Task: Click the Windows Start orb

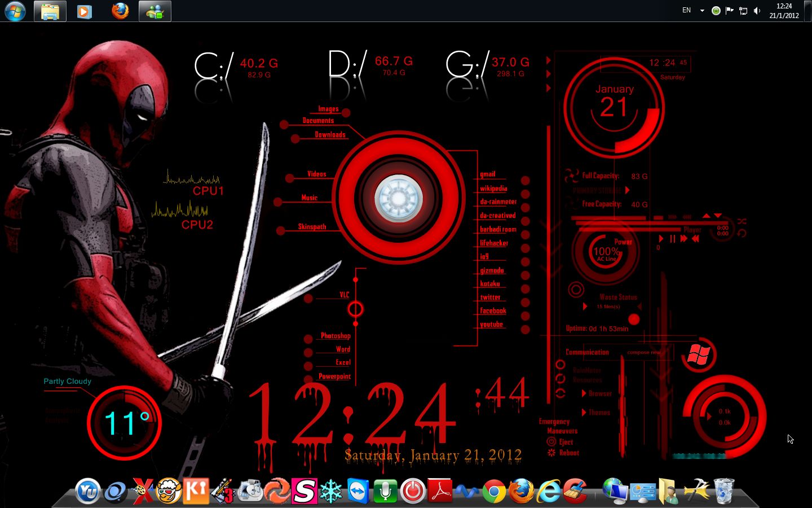Action: coord(15,11)
